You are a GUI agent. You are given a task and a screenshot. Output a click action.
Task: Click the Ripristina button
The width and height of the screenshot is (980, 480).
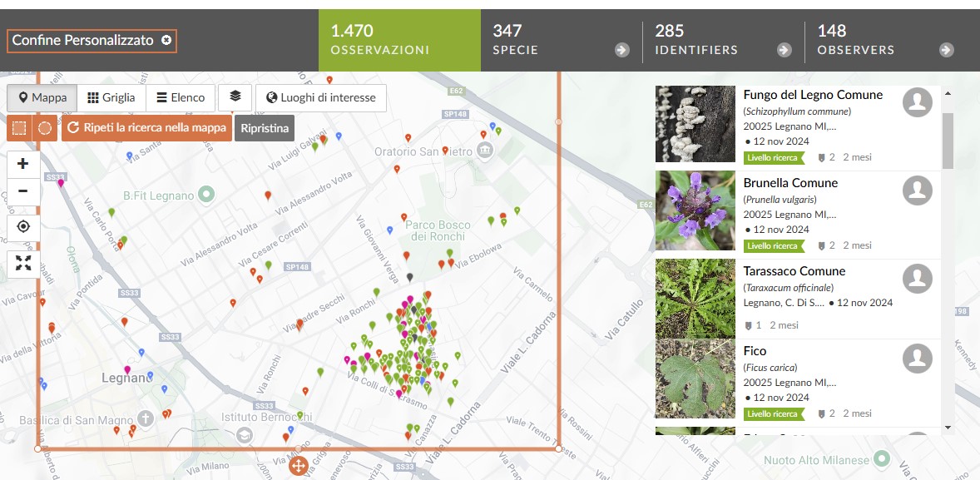tap(265, 128)
